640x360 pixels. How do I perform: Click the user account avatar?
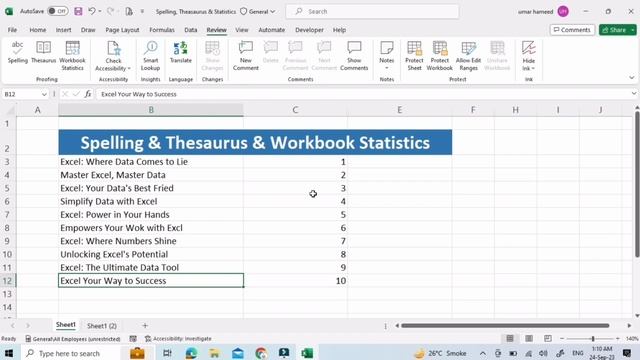pyautogui.click(x=563, y=11)
